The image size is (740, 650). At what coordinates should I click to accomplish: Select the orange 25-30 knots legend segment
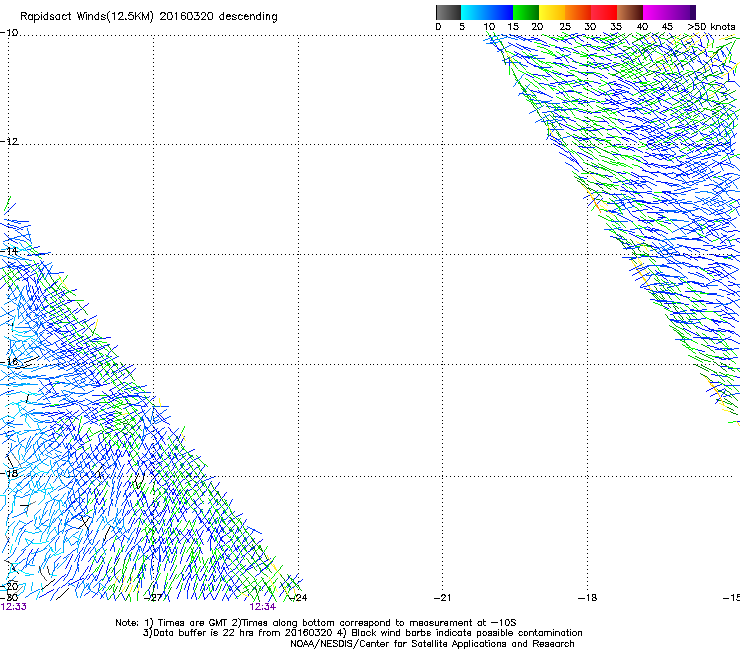coord(578,12)
